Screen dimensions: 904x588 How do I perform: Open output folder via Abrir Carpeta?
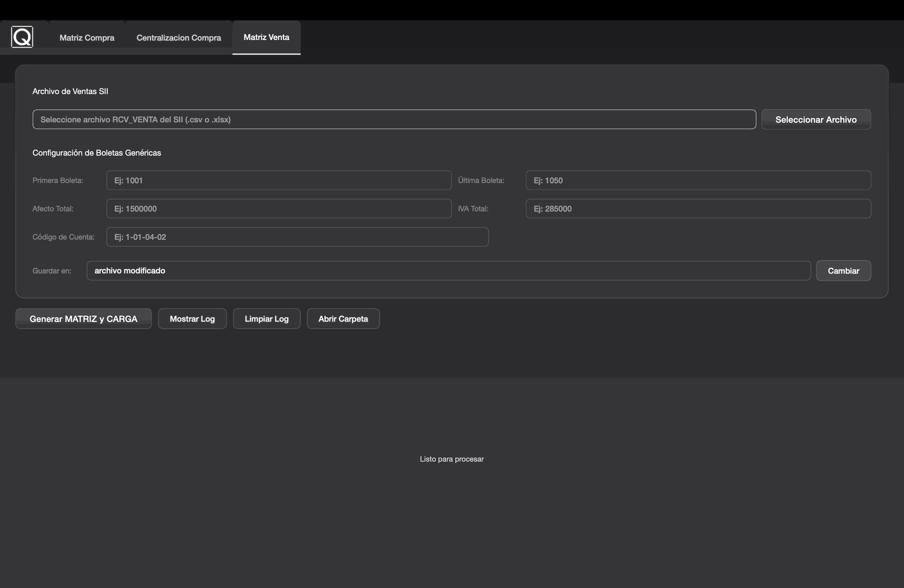pyautogui.click(x=343, y=319)
